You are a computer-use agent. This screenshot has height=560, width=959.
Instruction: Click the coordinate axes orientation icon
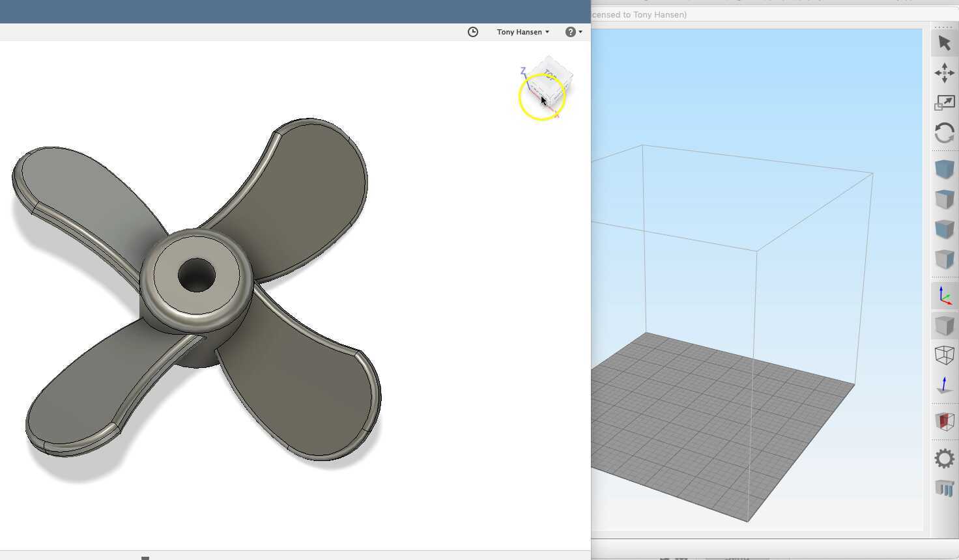(x=944, y=295)
